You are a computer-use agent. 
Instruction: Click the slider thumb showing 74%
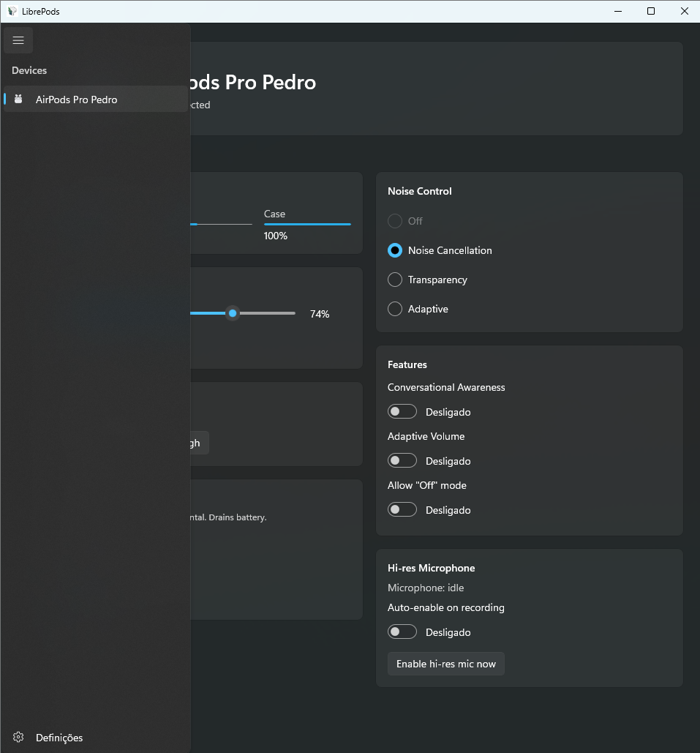(x=233, y=313)
